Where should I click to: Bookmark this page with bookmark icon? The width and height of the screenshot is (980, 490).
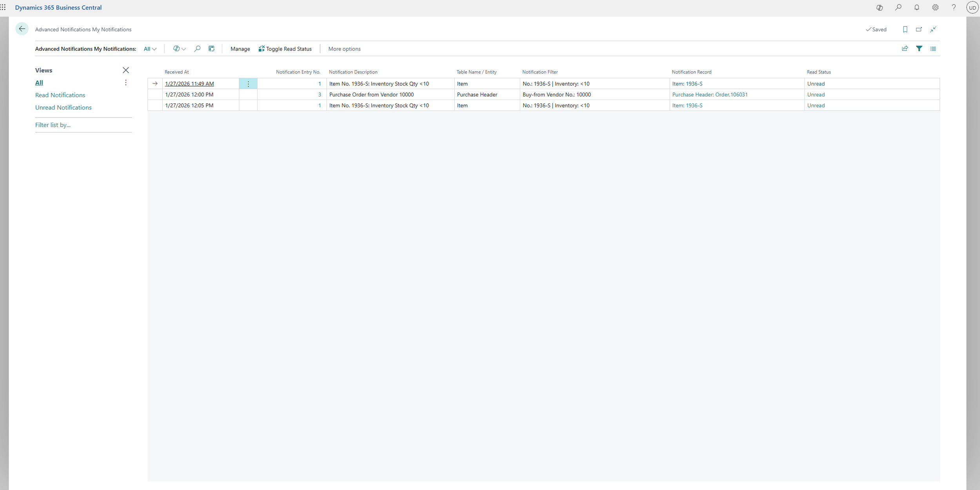(x=905, y=29)
